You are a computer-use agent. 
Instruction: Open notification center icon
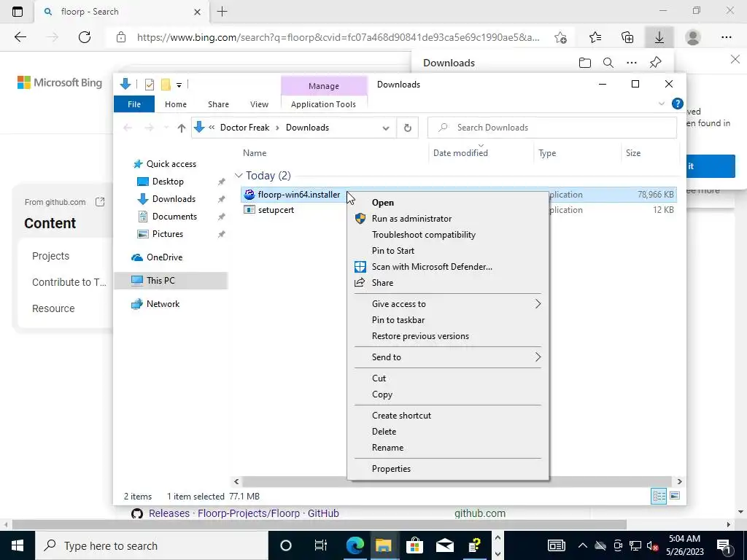tap(724, 545)
